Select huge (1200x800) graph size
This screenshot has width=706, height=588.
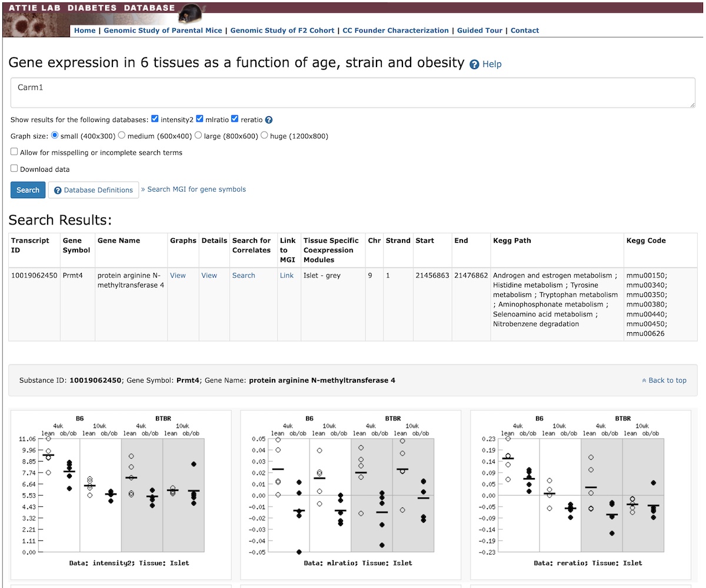(x=264, y=135)
